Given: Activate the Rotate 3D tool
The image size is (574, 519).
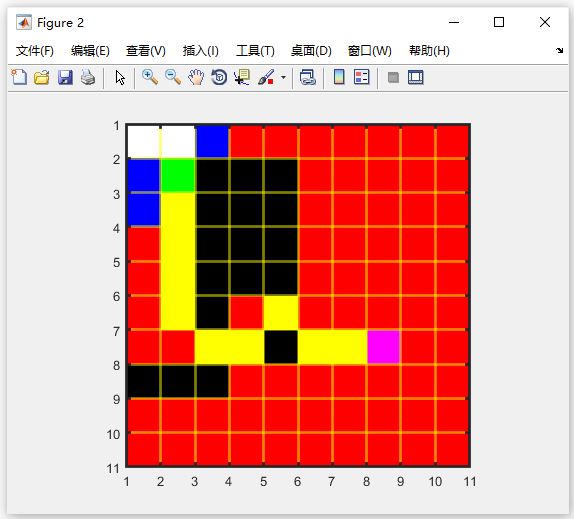Looking at the screenshot, I should (x=219, y=77).
